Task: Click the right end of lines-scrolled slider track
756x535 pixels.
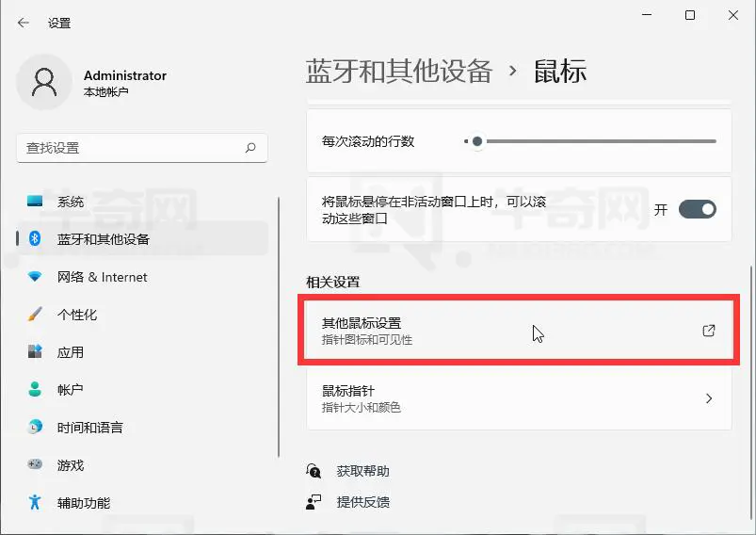Action: [x=715, y=141]
